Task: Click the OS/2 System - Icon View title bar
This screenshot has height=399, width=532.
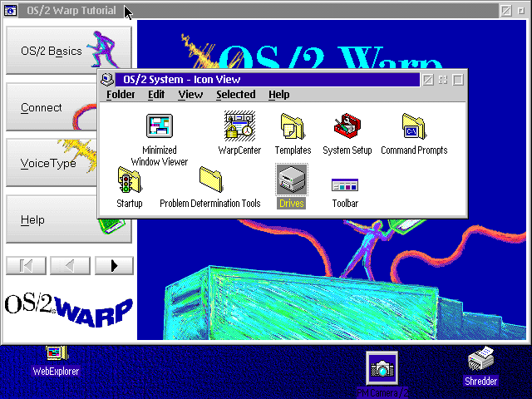Action: pos(268,80)
